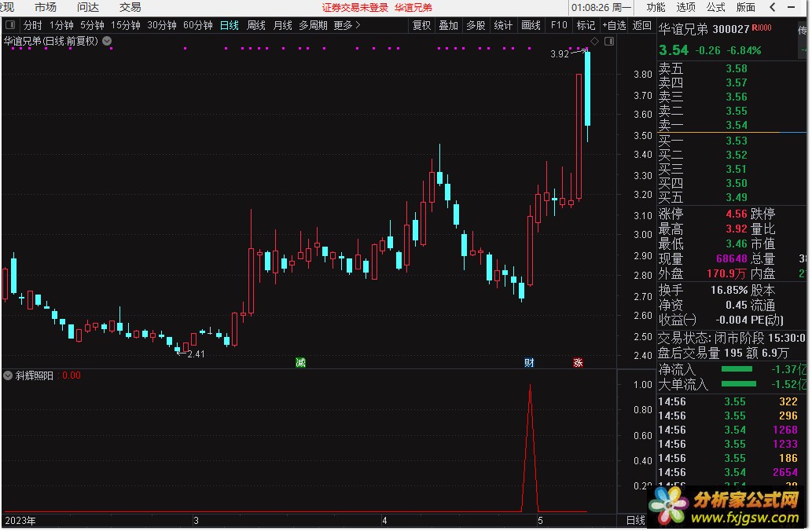Select the 5分钟 period

[92, 25]
